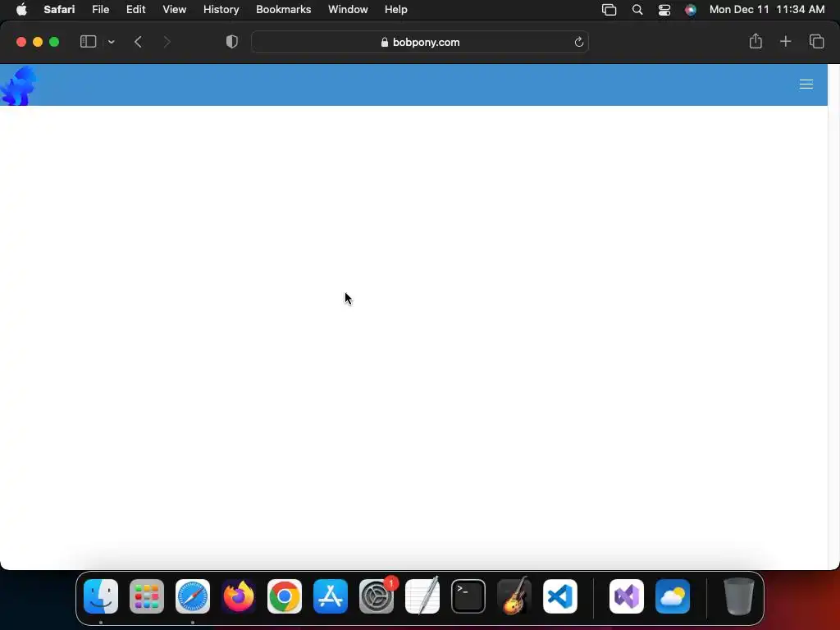This screenshot has width=840, height=630.
Task: Open the File menu
Action: pyautogui.click(x=100, y=10)
